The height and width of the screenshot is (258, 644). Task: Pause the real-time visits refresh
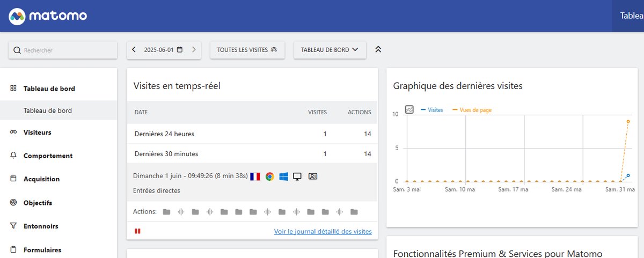[137, 231]
